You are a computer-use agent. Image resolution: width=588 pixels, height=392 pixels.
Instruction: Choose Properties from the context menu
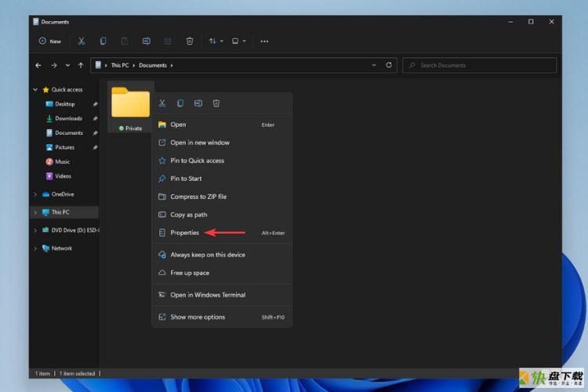click(x=222, y=233)
